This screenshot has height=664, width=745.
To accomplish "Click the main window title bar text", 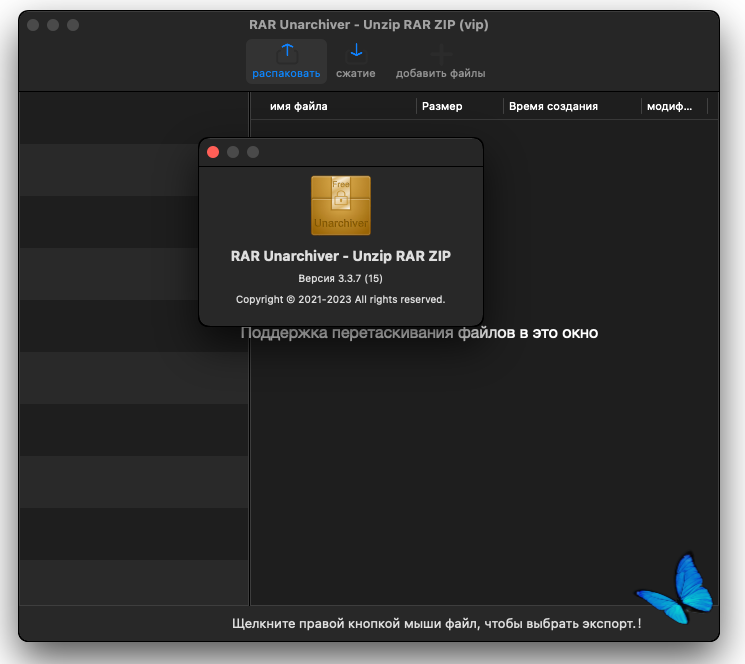I will pos(369,25).
